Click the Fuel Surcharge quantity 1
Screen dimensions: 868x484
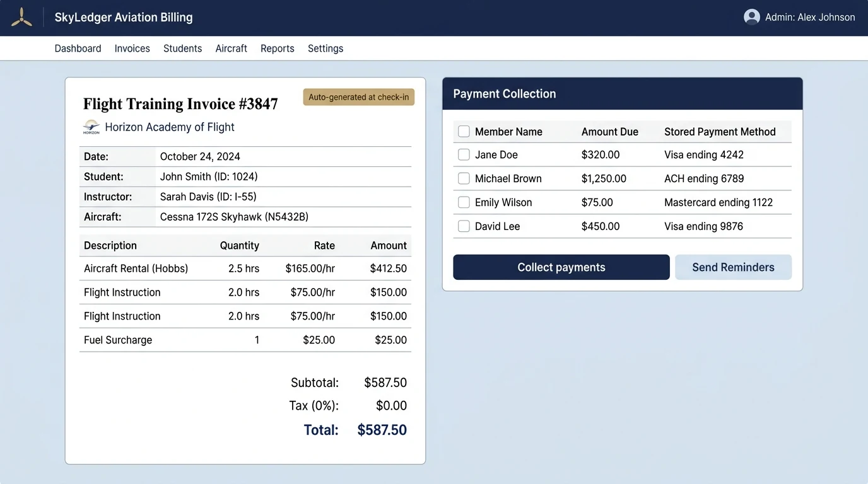[257, 340]
